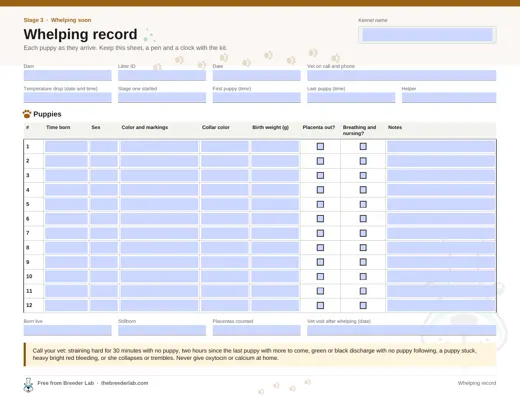Check Breathing and nursing for puppy 12
Screen dimensions: 520x402
tap(363, 305)
